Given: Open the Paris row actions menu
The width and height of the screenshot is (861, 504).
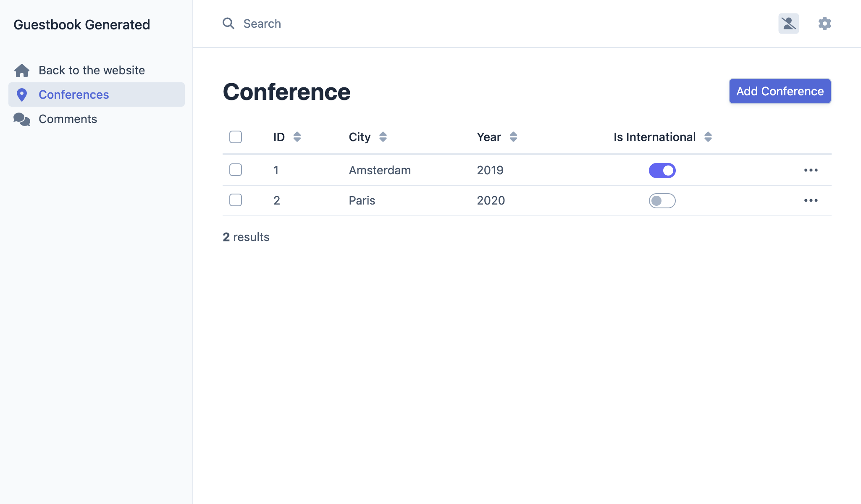Looking at the screenshot, I should (811, 200).
